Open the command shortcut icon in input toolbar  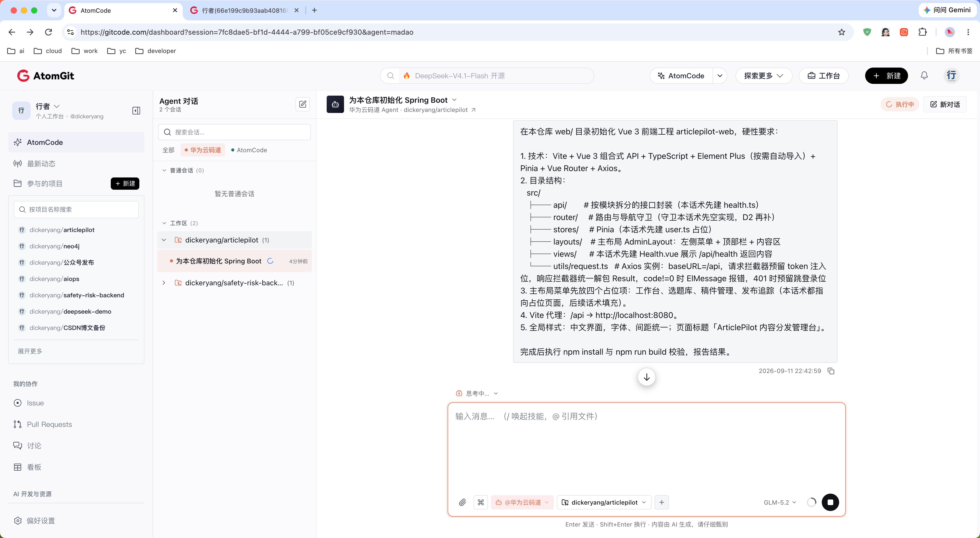481,502
